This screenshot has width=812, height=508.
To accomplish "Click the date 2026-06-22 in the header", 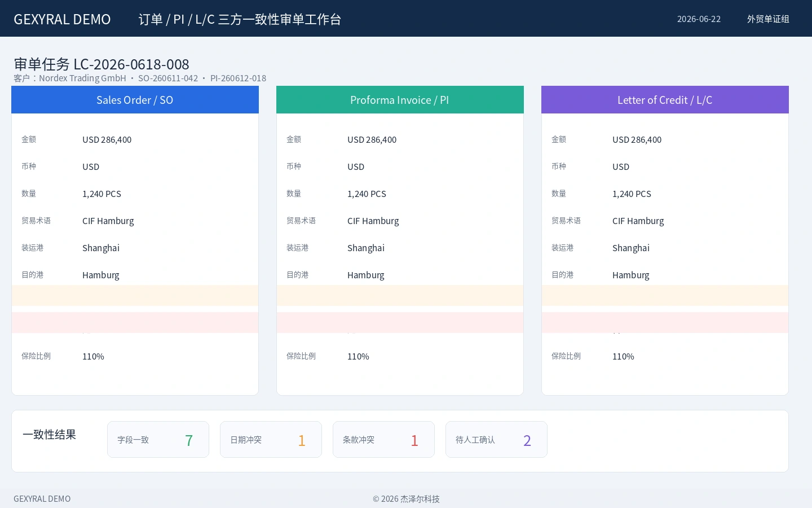I will pyautogui.click(x=699, y=19).
